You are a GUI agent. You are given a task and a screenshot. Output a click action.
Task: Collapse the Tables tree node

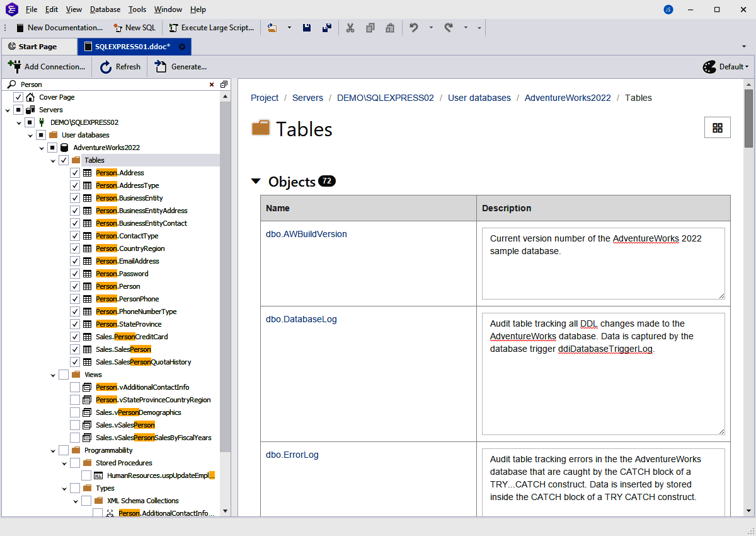(x=53, y=160)
